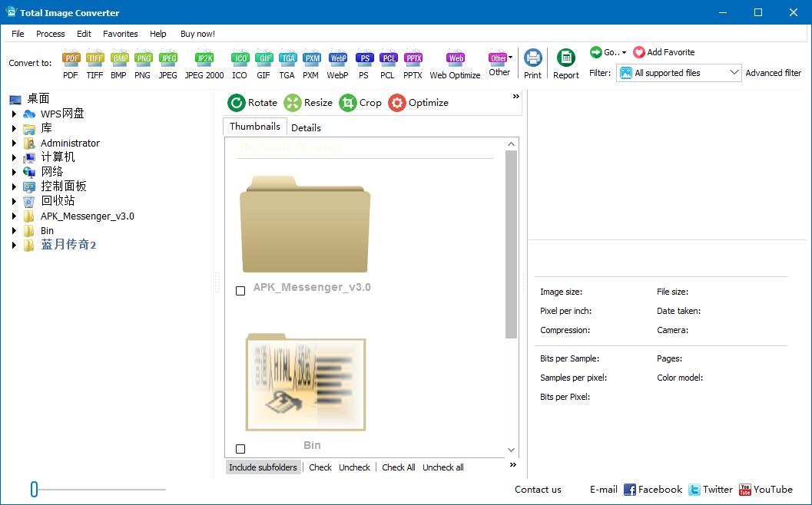Screen dimensions: 812x505
Task: Convert to WebP format
Action: pyautogui.click(x=338, y=58)
